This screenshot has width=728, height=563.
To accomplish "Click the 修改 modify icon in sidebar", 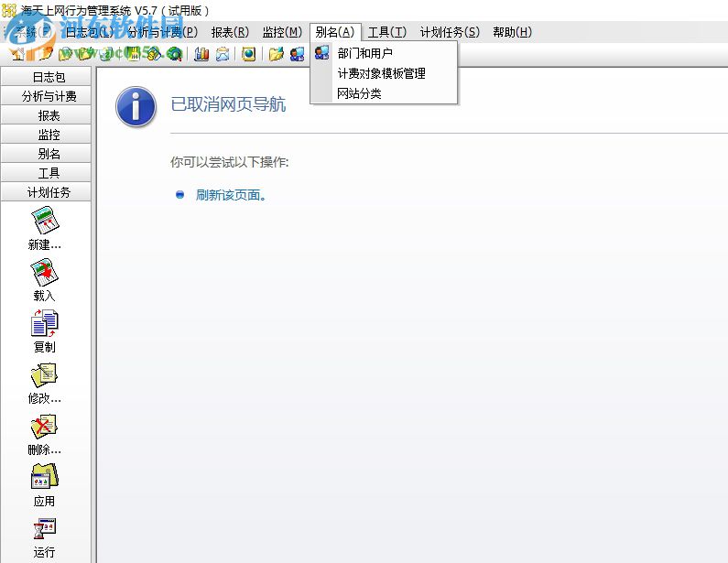I will point(45,374).
